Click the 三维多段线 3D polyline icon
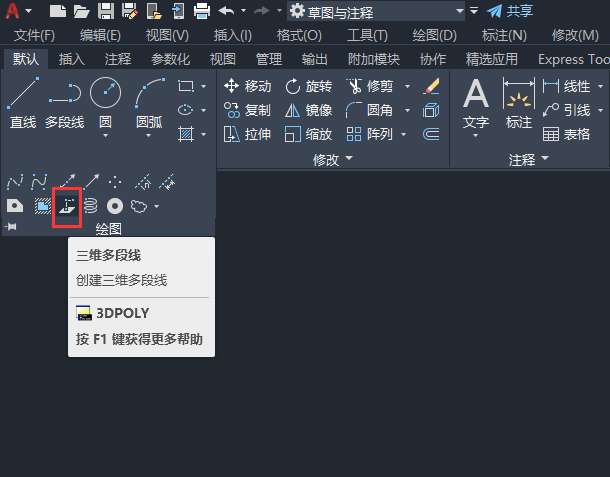 pos(67,206)
